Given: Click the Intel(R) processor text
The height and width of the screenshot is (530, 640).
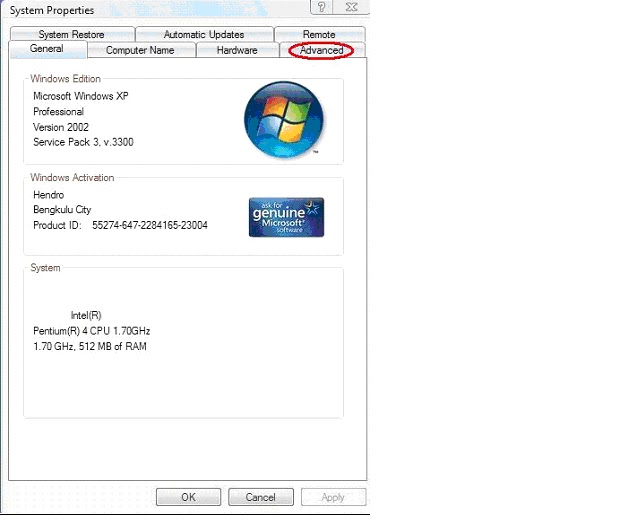Looking at the screenshot, I should click(86, 315).
